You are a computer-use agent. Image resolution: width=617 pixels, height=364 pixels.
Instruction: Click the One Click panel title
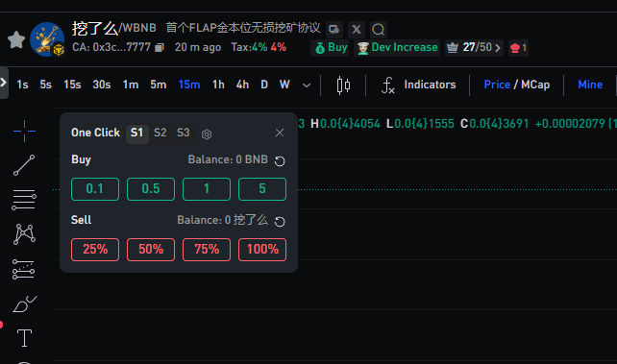click(95, 133)
